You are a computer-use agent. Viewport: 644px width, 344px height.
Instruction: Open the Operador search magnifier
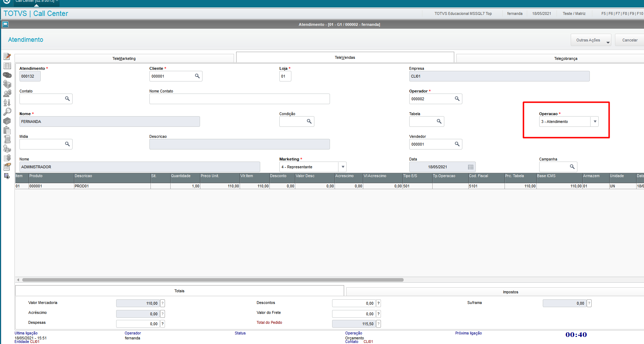(457, 99)
